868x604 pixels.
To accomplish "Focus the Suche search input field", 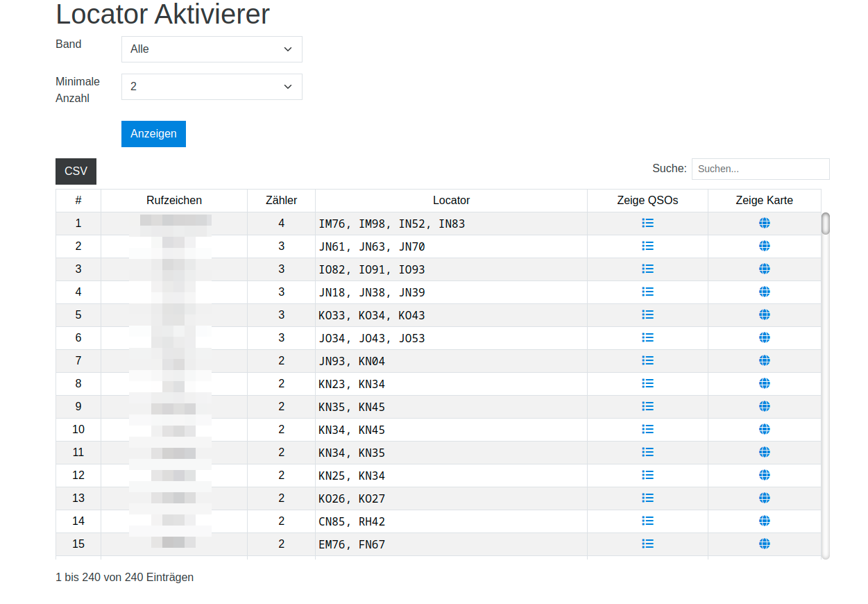I will 760,169.
